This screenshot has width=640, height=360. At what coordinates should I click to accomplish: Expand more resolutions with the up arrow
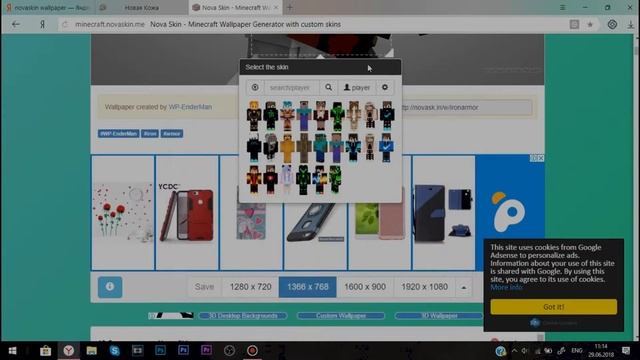coord(464,287)
